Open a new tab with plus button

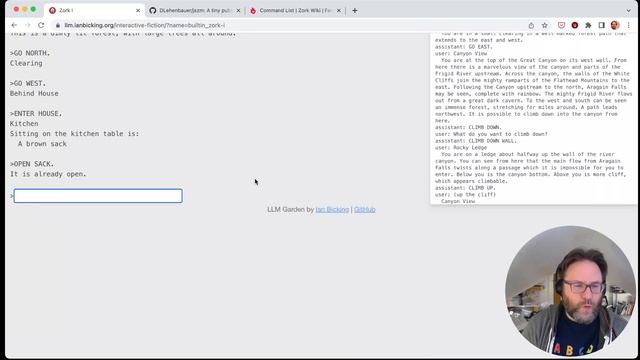[355, 11]
